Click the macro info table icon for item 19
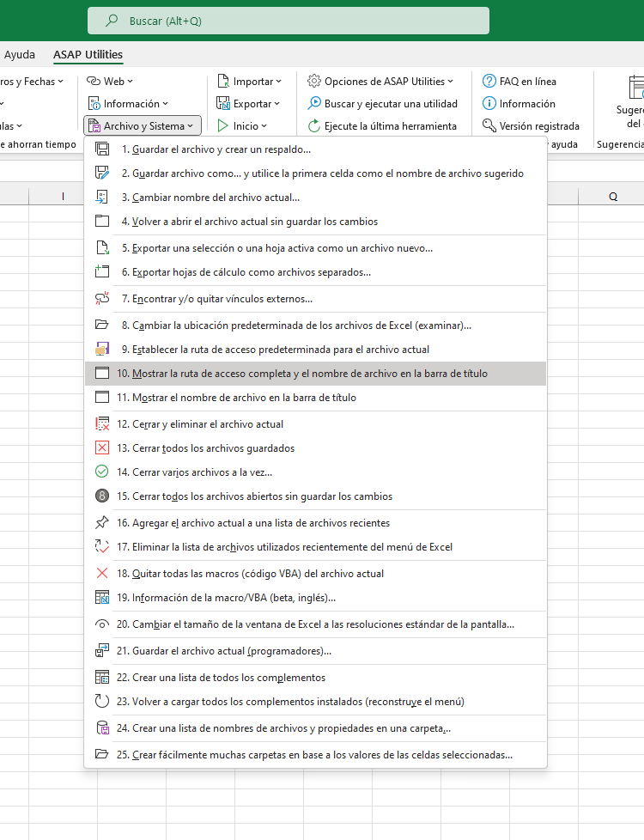This screenshot has width=644, height=840. pos(102,597)
